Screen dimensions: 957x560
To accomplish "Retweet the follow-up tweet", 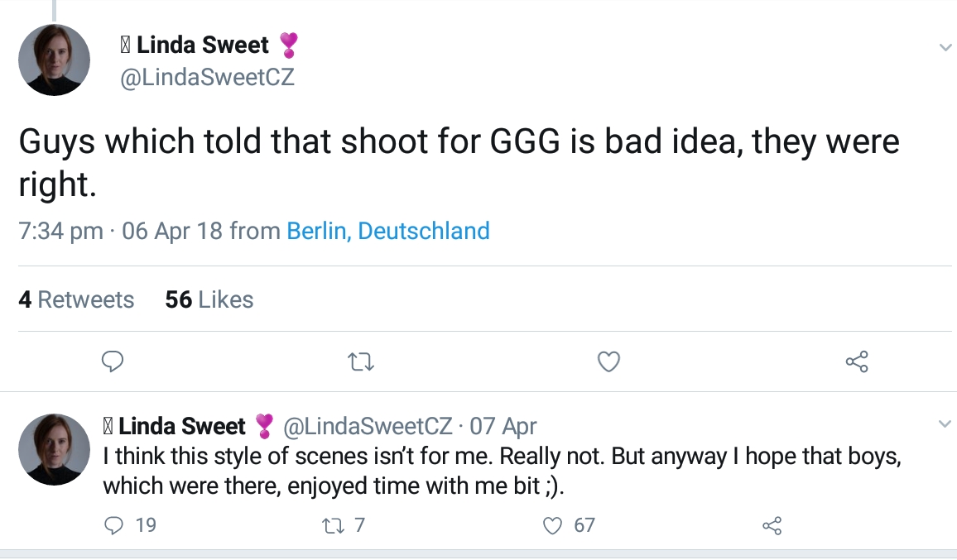I will (334, 525).
